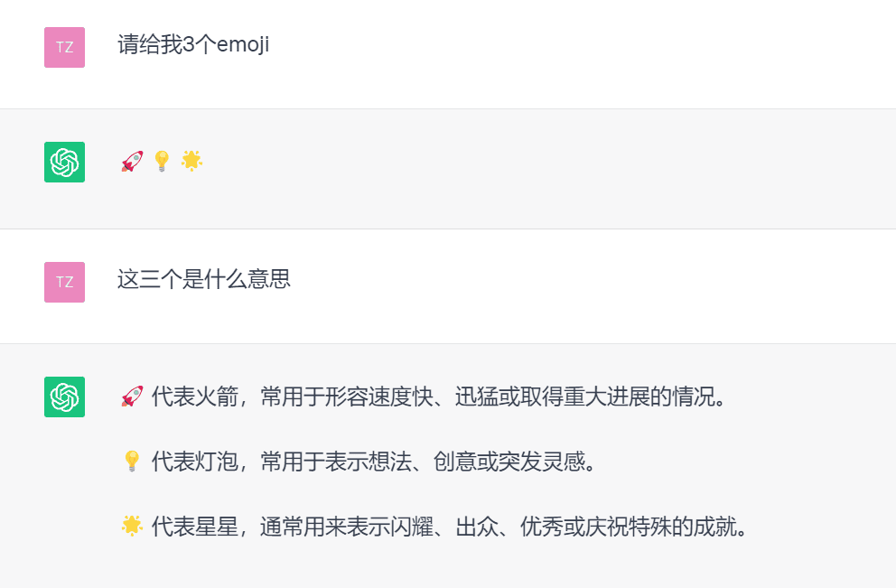Click the light bulb emoji before 代表灯泡

pos(132,462)
